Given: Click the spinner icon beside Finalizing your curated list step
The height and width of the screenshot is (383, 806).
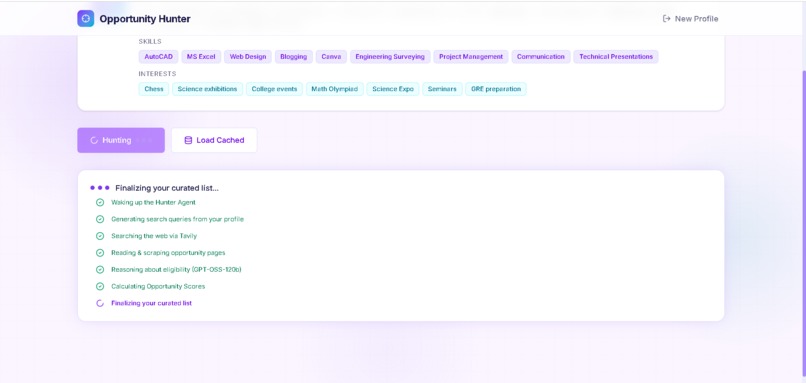Looking at the screenshot, I should point(100,303).
